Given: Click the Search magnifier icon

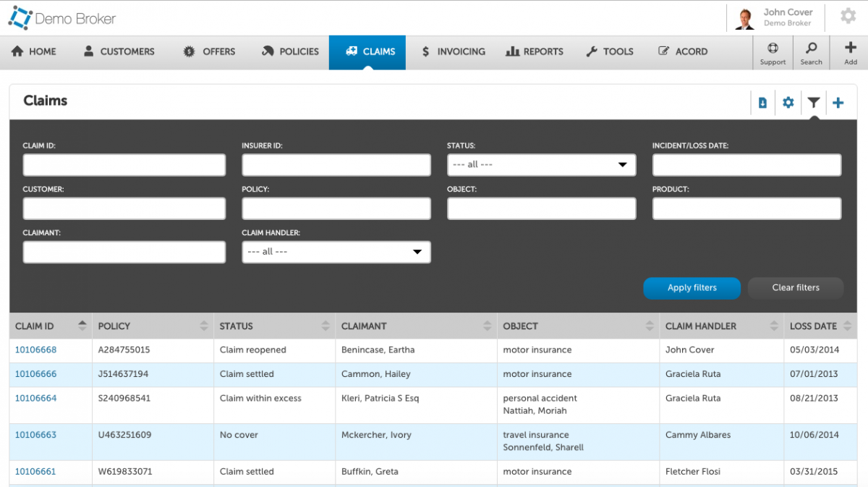Looking at the screenshot, I should tap(811, 52).
